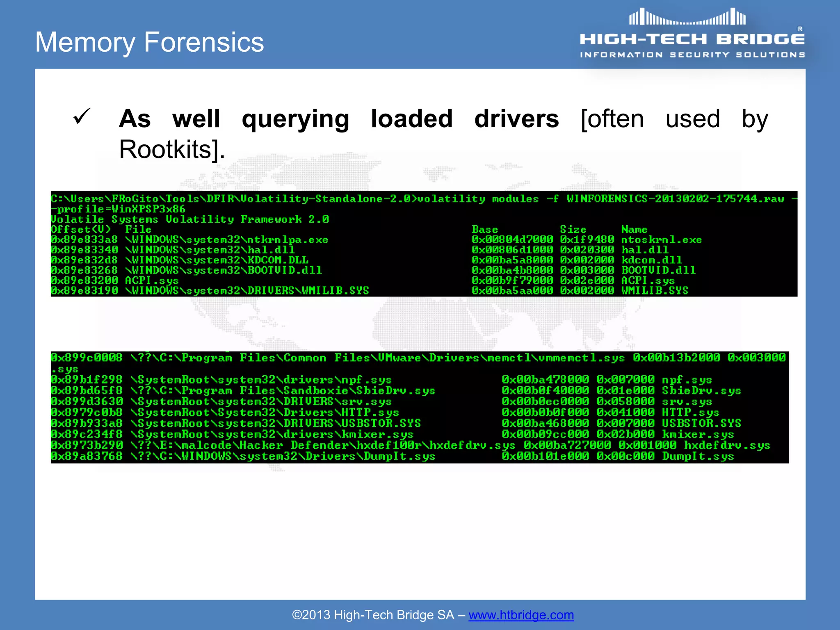Click the 'File' column header
This screenshot has height=630, width=840.
coord(138,229)
